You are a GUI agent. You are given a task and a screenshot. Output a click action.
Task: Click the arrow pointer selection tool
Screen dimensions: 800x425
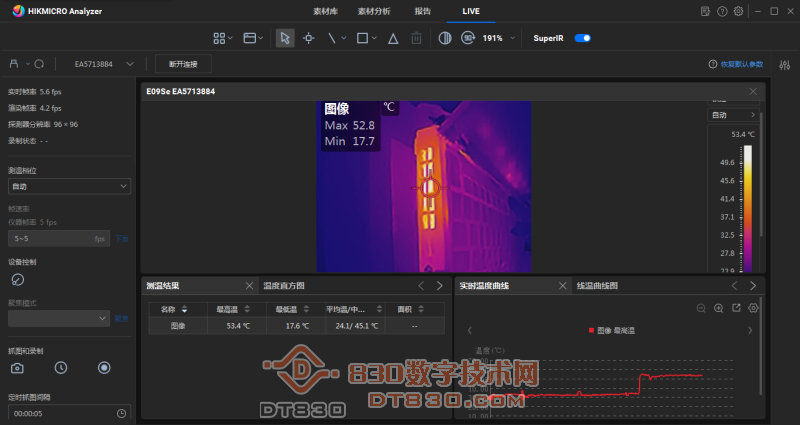point(285,38)
